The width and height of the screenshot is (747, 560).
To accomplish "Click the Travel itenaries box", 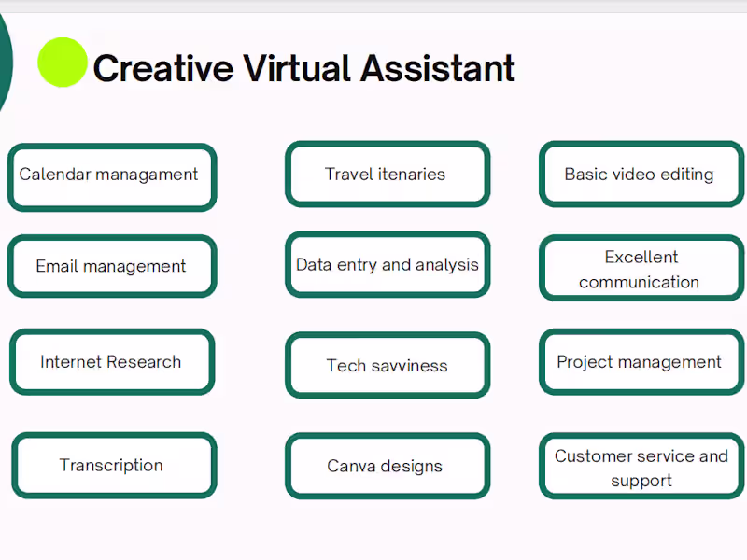I will [x=386, y=175].
